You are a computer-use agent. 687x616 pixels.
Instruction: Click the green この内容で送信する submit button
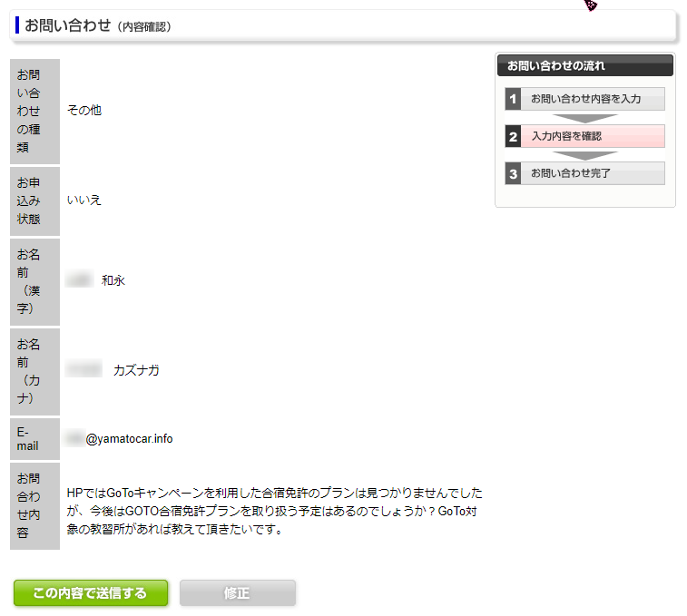click(x=91, y=593)
